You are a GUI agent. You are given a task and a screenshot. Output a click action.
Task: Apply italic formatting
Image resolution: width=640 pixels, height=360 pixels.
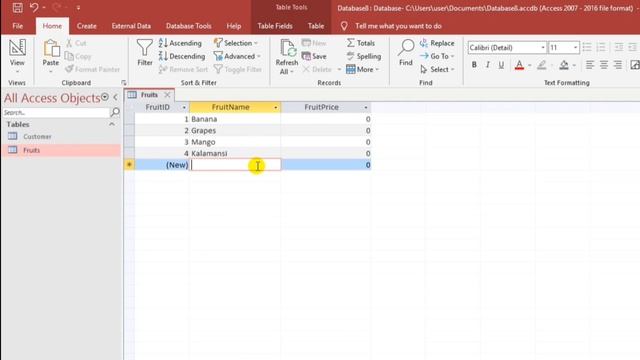pos(487,64)
